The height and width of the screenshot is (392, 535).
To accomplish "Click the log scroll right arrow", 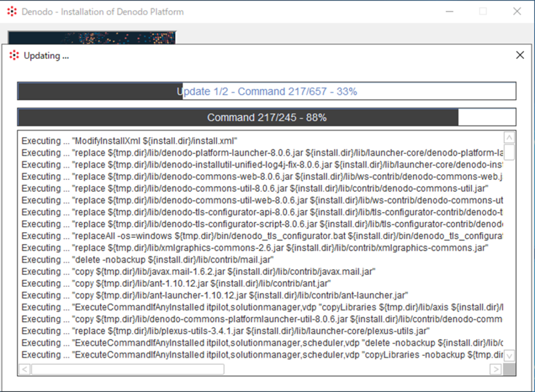I will (495, 370).
